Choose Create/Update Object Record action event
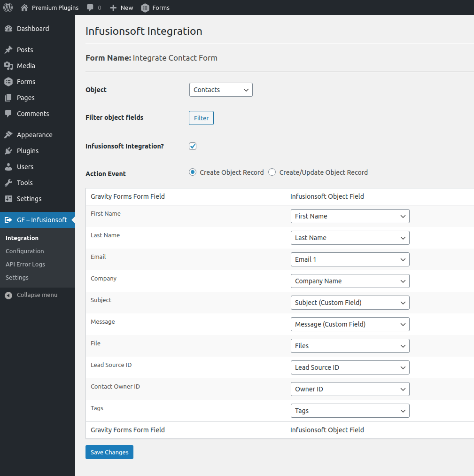This screenshot has height=476, width=474. [272, 172]
